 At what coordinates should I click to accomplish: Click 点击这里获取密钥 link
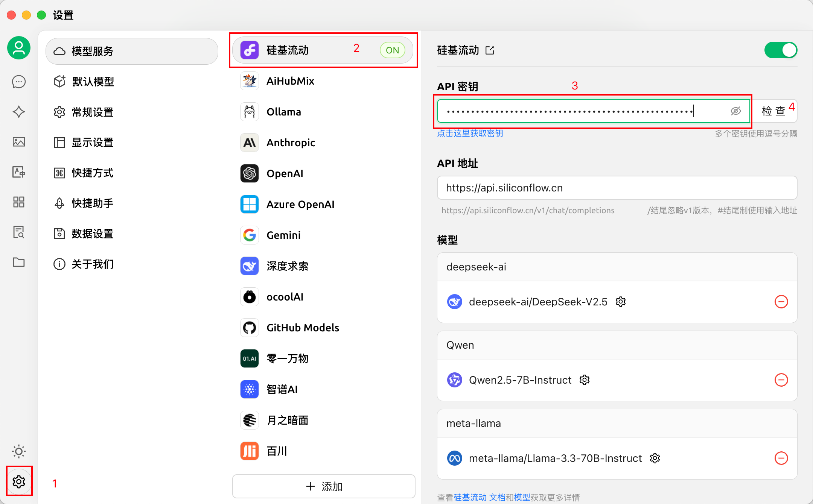(x=470, y=134)
